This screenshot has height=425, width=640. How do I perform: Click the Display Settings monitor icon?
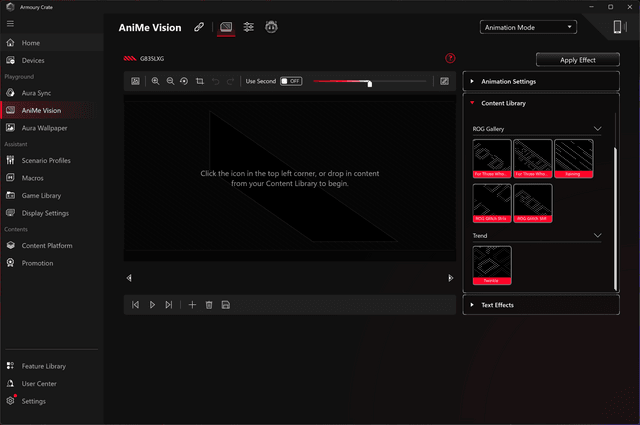(11, 213)
